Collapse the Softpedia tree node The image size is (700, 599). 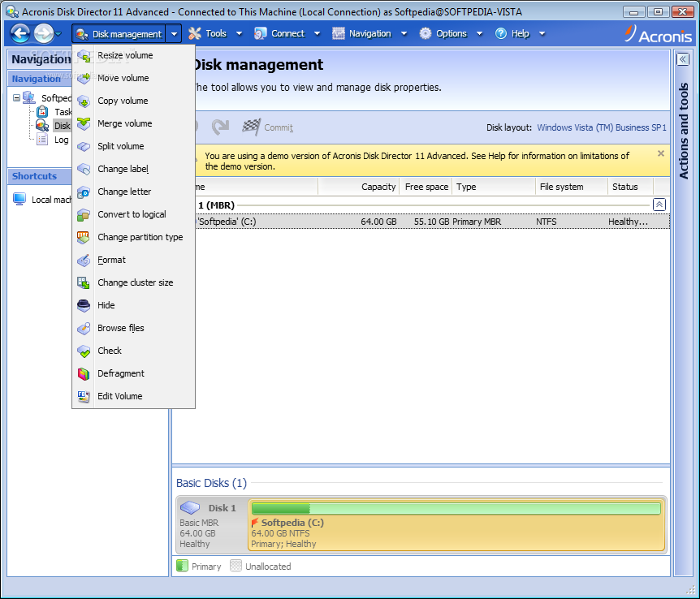pos(16,97)
